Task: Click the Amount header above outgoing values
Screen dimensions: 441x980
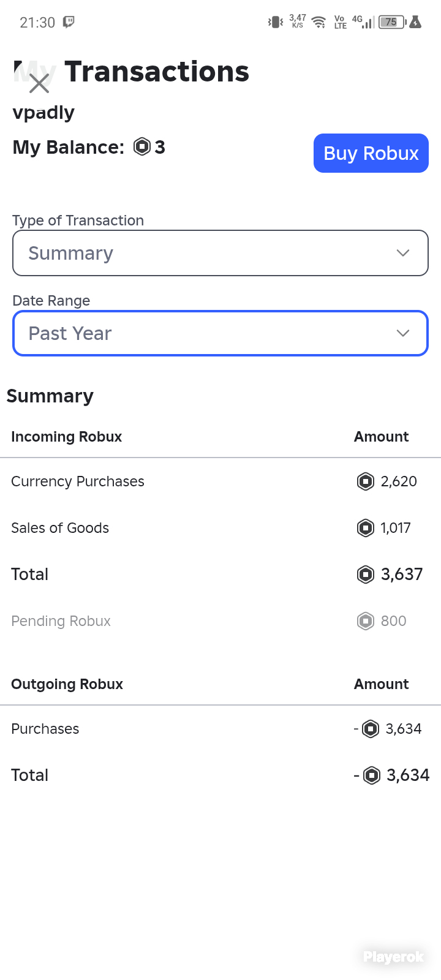Action: coord(382,684)
